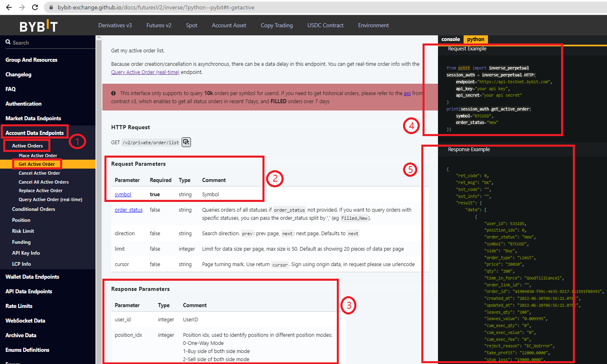Click the sidebar vertical scrollbar
This screenshot has height=364, width=607.
(98, 199)
